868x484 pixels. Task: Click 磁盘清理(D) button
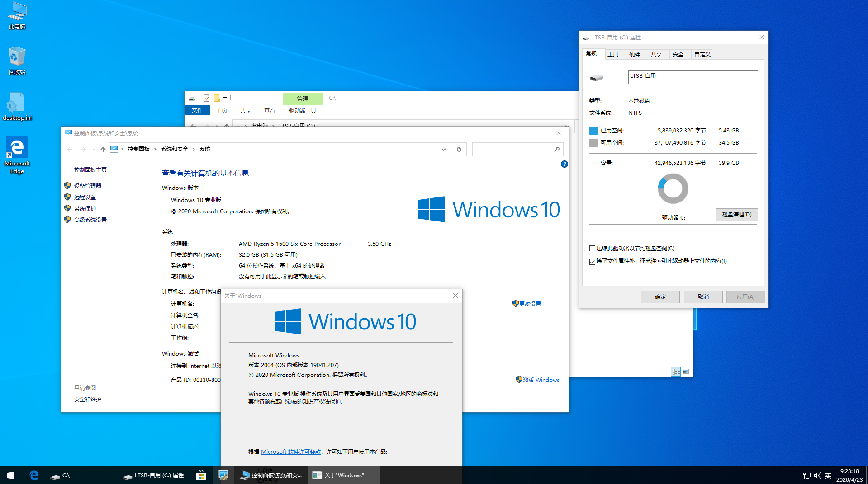(x=737, y=215)
